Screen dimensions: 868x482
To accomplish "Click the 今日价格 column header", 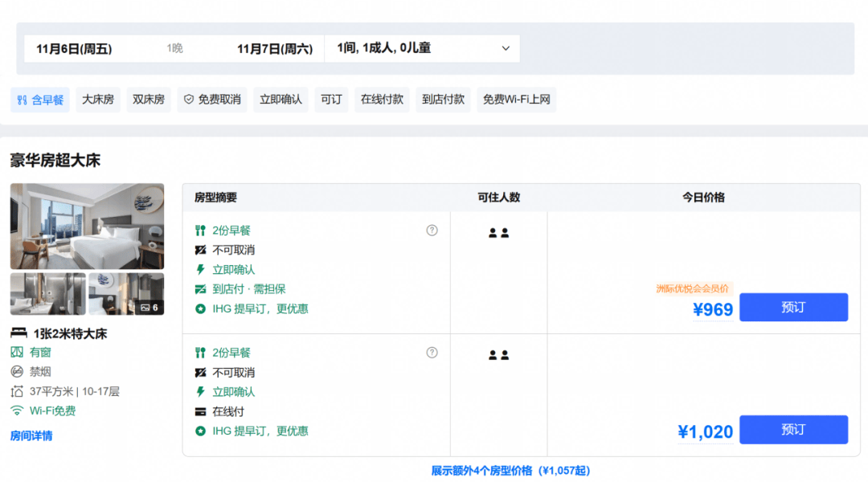I will click(703, 198).
